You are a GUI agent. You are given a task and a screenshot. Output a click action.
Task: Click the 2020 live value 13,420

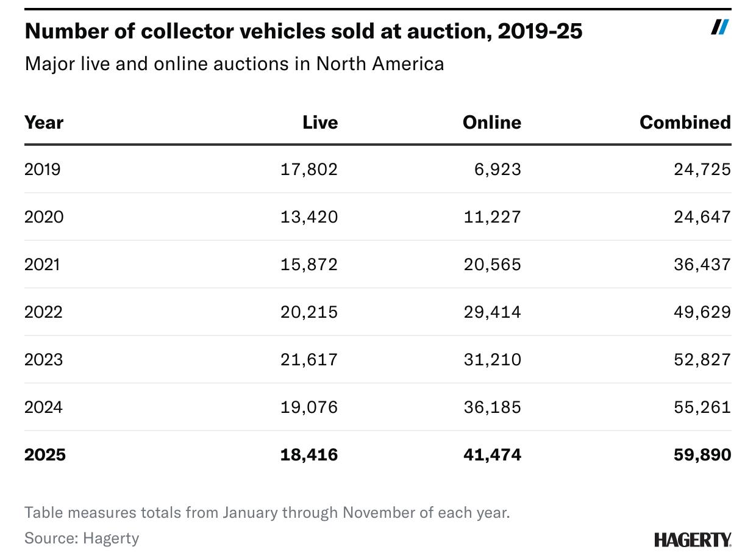point(309,217)
